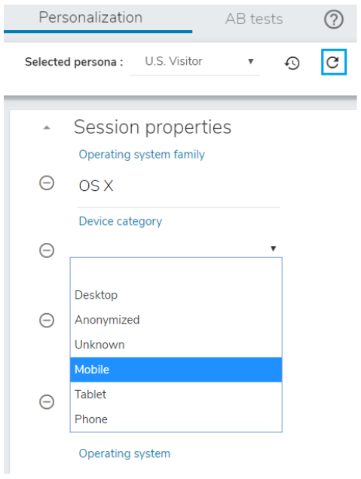Image resolution: width=361 pixels, height=479 pixels.
Task: Click the minus icon beside the Tablet row
Action: (47, 402)
